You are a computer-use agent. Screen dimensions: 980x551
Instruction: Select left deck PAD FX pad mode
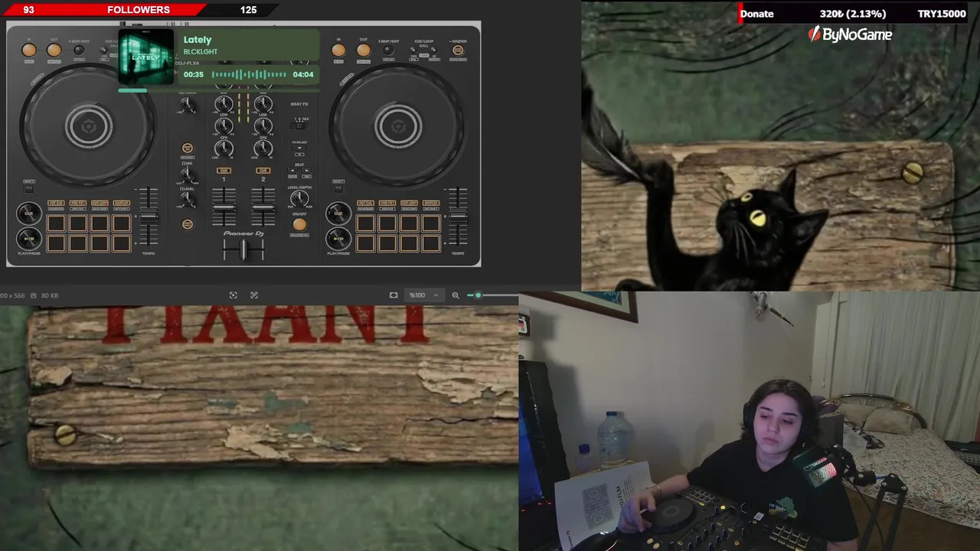click(77, 204)
